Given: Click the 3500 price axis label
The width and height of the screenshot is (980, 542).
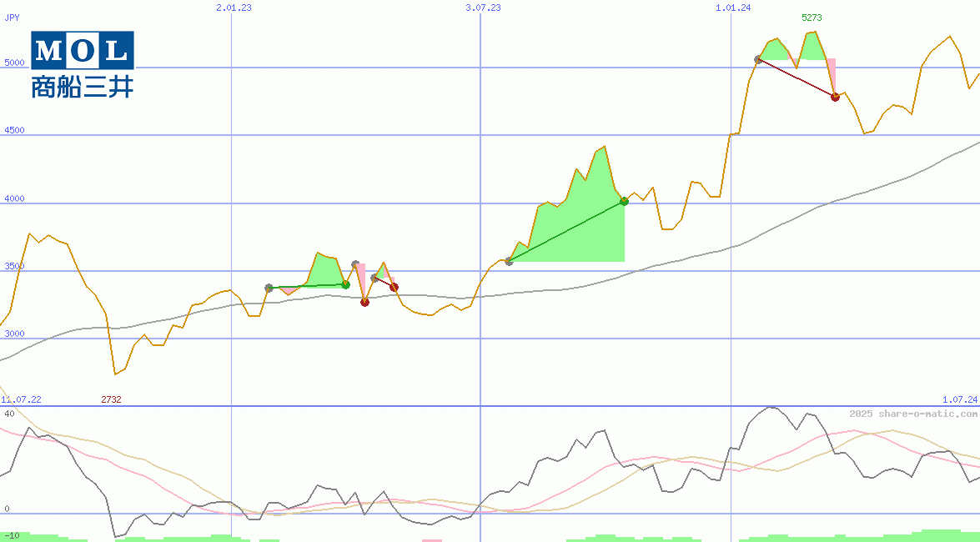Looking at the screenshot, I should (14, 266).
